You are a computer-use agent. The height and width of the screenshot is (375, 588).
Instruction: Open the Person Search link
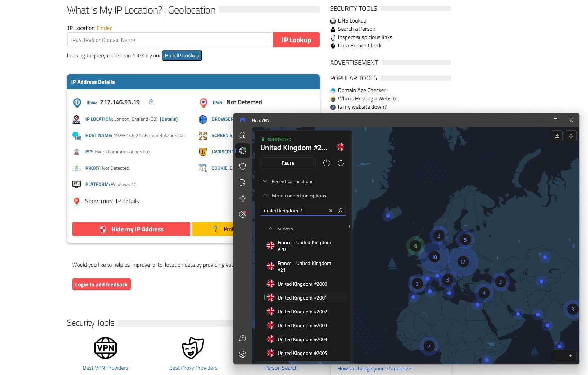tap(281, 368)
